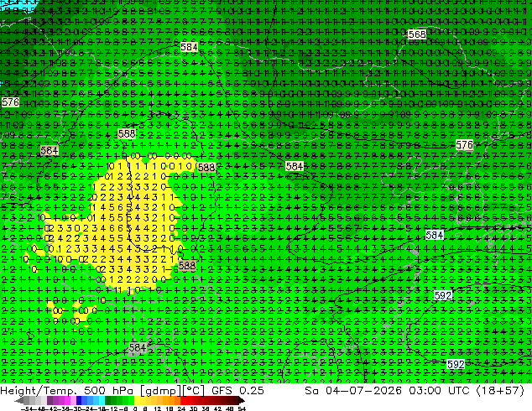
Task: Click the '[°C]' unit text
Action: click(193, 391)
